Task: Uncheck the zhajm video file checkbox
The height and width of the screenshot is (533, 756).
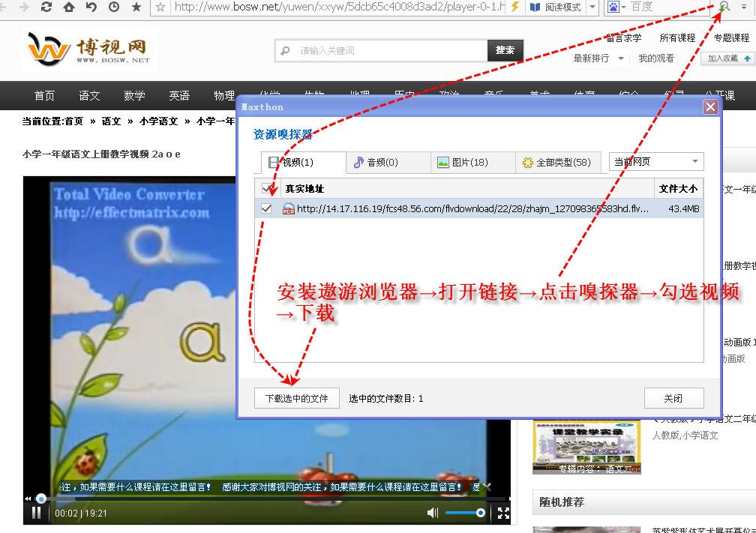Action: click(x=266, y=208)
